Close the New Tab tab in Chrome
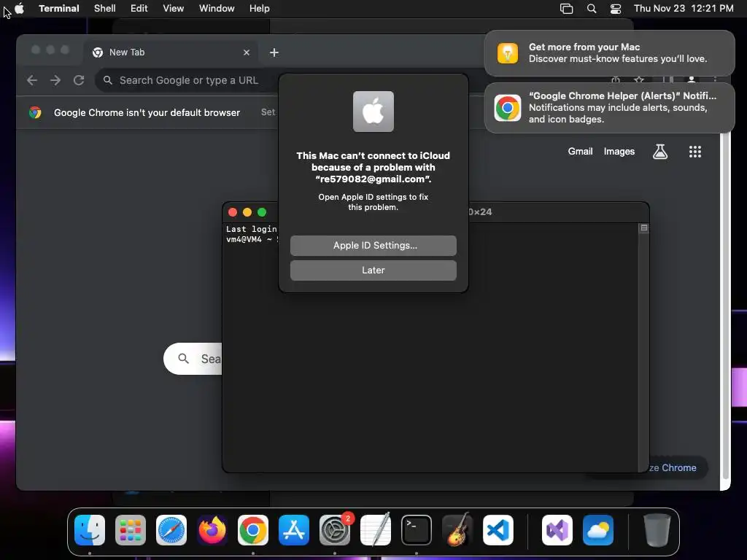The height and width of the screenshot is (560, 747). coord(247,52)
